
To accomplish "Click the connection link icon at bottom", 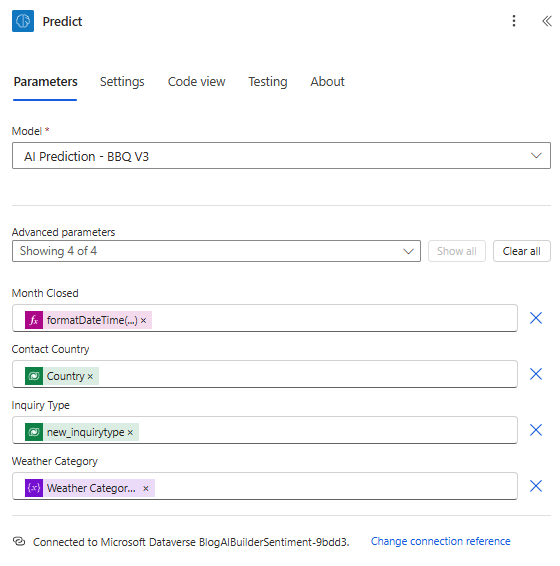I will tap(19, 541).
